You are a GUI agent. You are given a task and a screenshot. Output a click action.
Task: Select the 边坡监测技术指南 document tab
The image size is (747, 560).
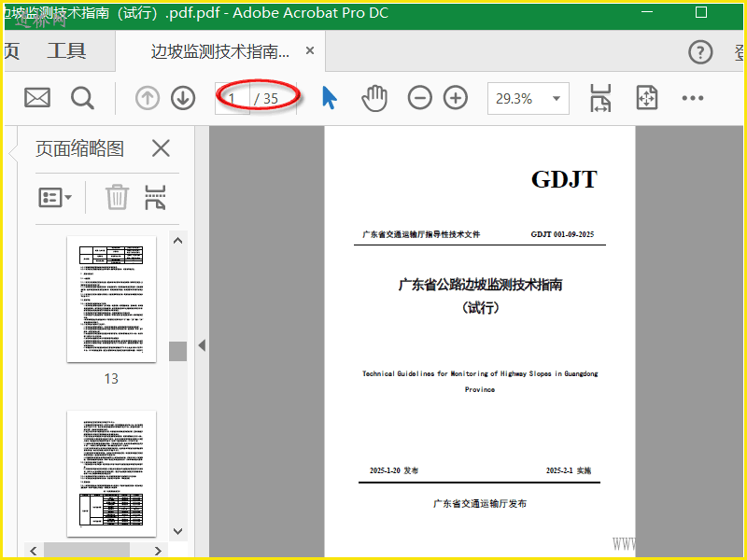(x=220, y=51)
